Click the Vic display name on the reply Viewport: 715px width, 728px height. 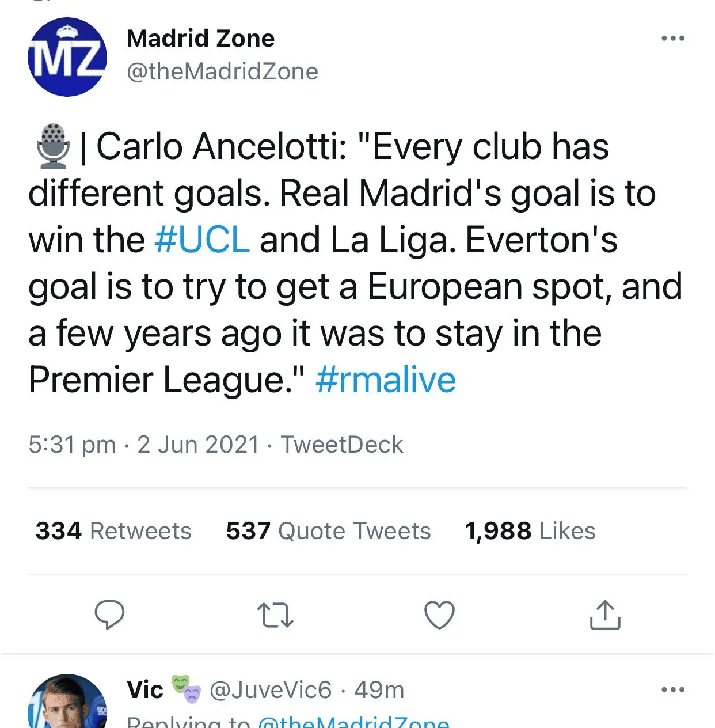click(x=145, y=690)
